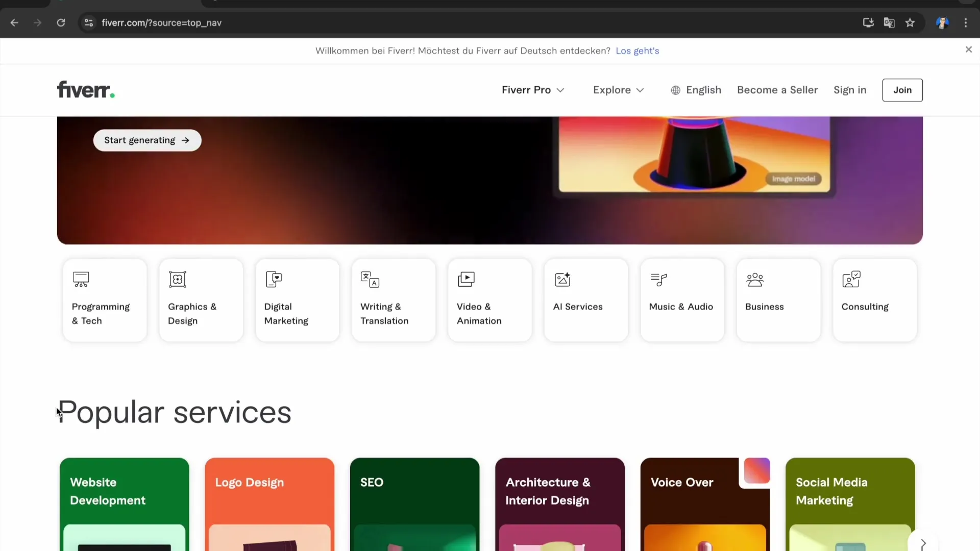980x551 pixels.
Task: Expand the Explore dropdown menu
Action: [618, 90]
